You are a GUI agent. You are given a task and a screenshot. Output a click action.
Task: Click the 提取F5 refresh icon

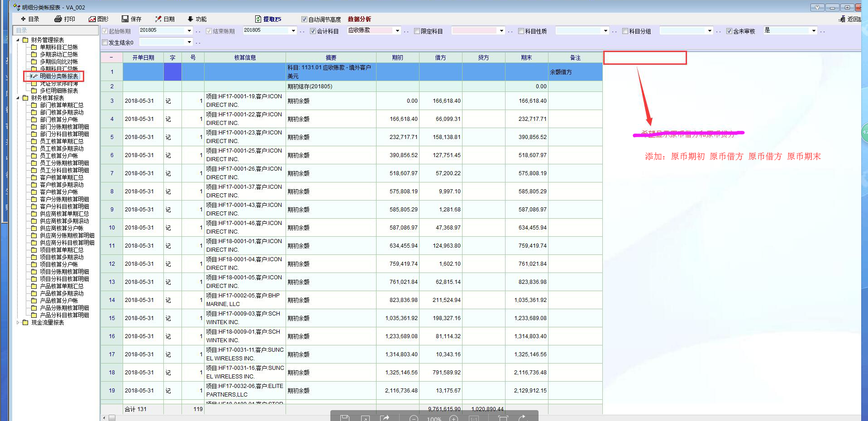(x=258, y=19)
